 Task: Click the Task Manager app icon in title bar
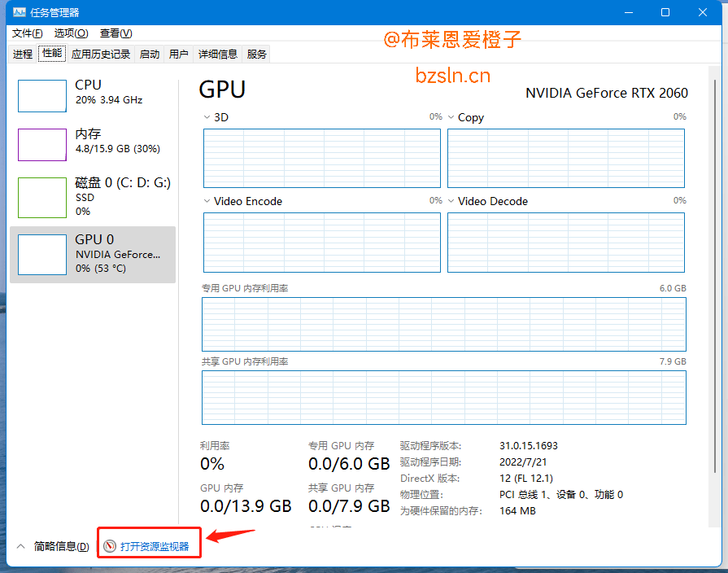click(x=19, y=12)
